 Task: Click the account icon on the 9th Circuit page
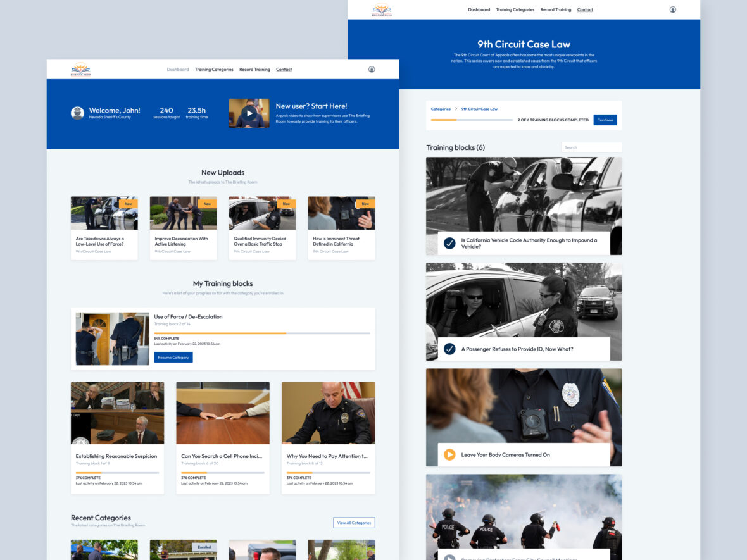pos(673,9)
